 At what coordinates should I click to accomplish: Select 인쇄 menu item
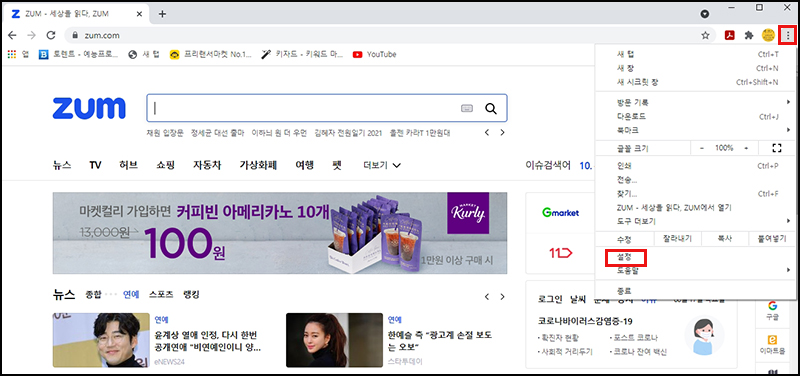click(695, 166)
